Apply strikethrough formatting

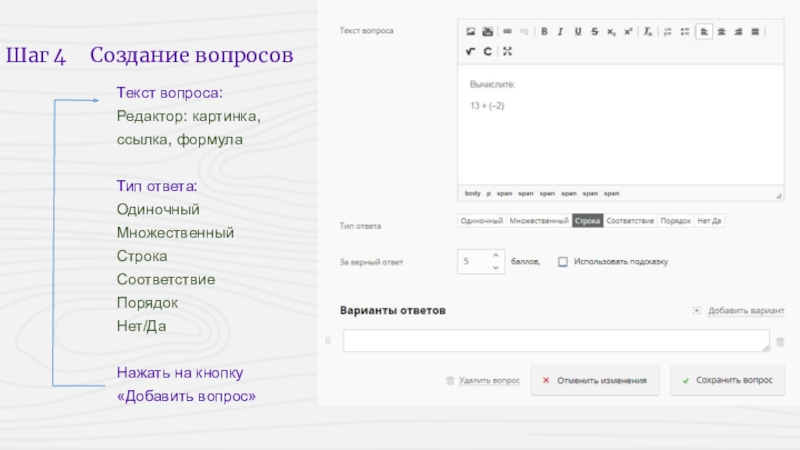pyautogui.click(x=595, y=31)
